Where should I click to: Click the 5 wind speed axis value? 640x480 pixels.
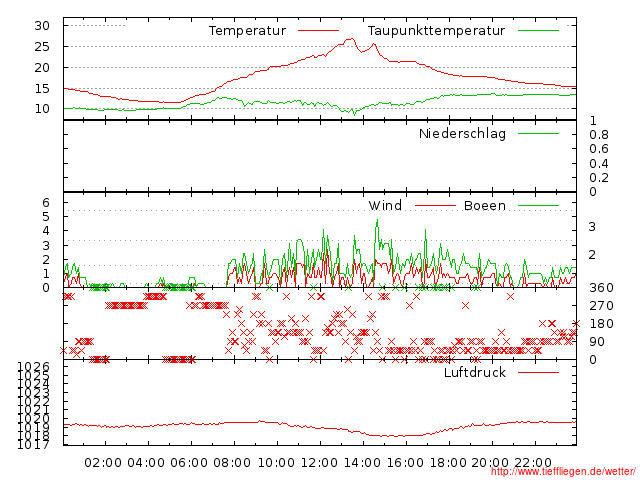pos(46,217)
